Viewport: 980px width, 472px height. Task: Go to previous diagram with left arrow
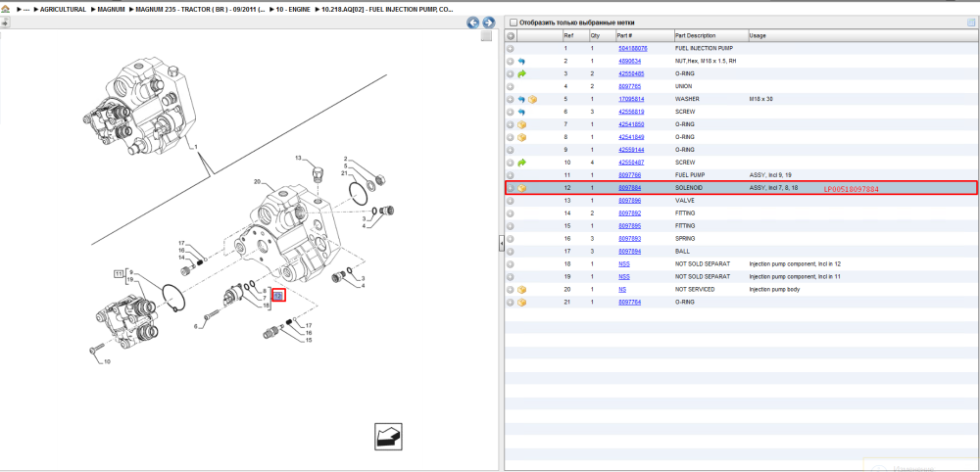point(473,23)
